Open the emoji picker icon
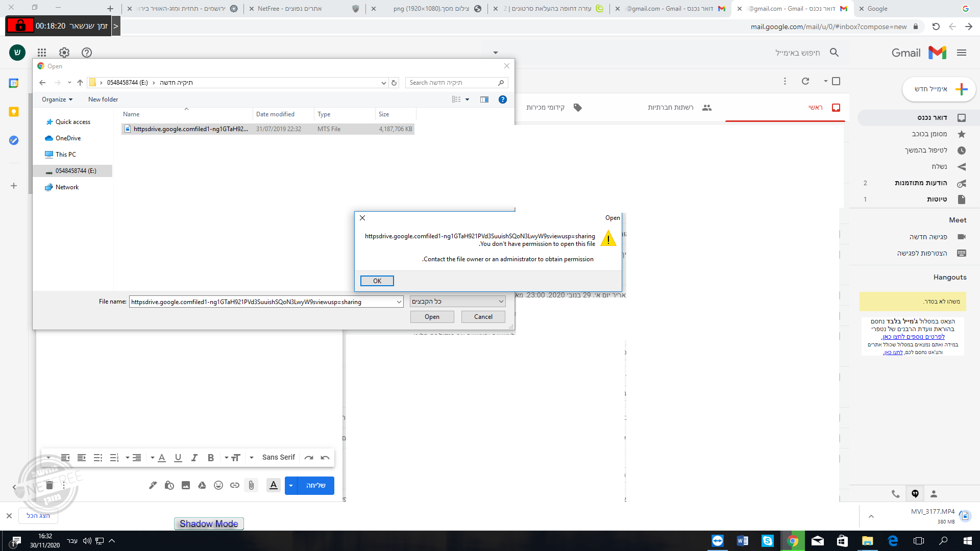Screen dimensions: 980x551 point(218,485)
